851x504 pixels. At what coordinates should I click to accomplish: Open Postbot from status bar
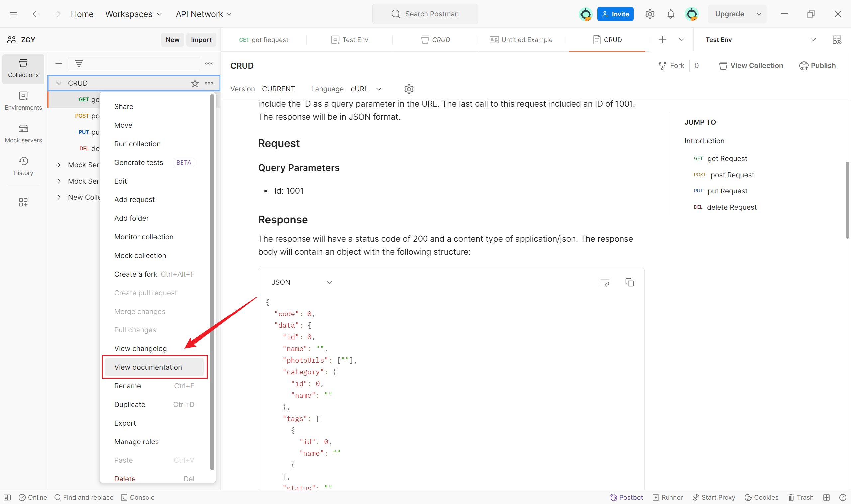pyautogui.click(x=627, y=498)
